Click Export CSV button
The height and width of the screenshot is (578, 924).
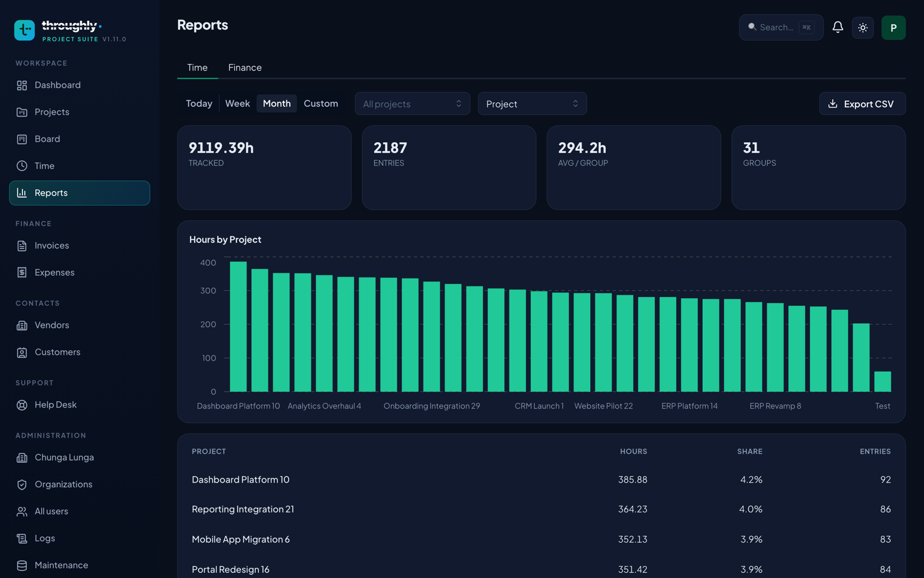(x=862, y=103)
